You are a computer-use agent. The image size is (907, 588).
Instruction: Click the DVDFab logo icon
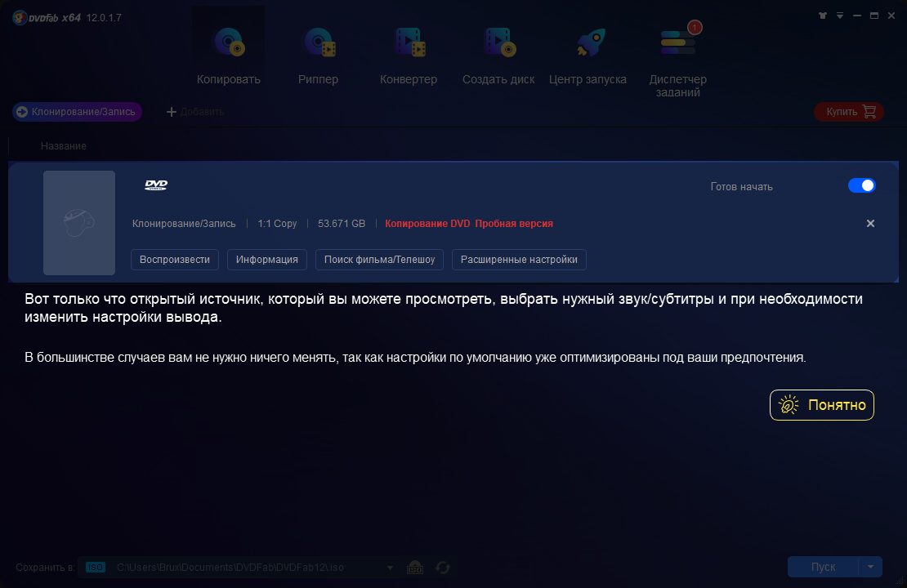20,18
